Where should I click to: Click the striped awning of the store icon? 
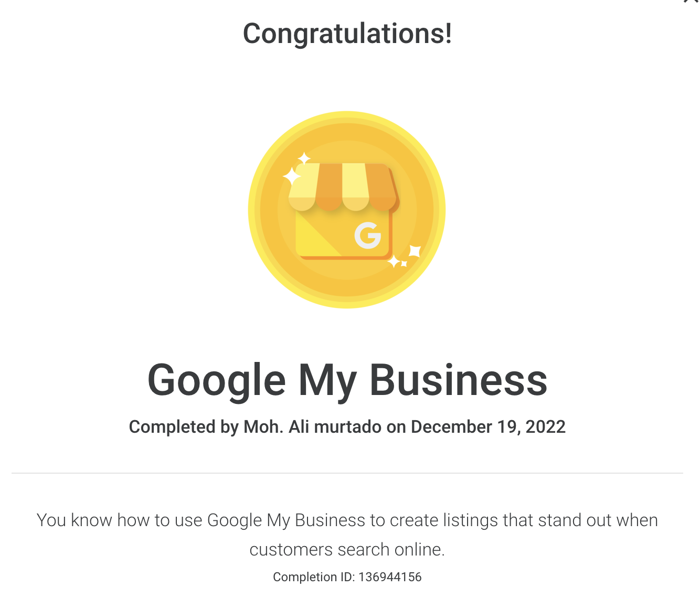pyautogui.click(x=344, y=187)
